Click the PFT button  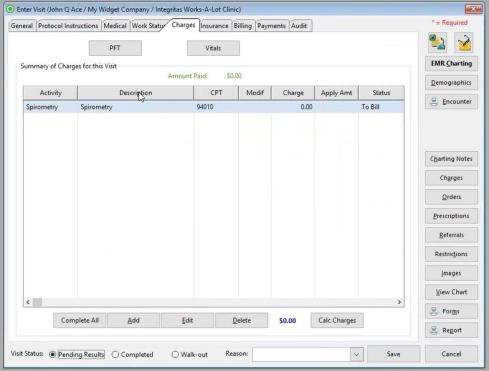click(x=115, y=48)
